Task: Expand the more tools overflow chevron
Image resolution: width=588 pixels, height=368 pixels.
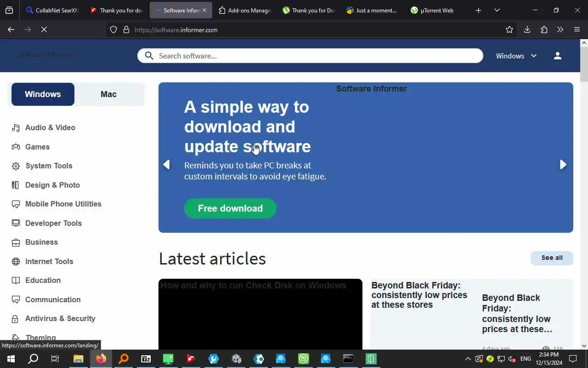Action: point(560,30)
